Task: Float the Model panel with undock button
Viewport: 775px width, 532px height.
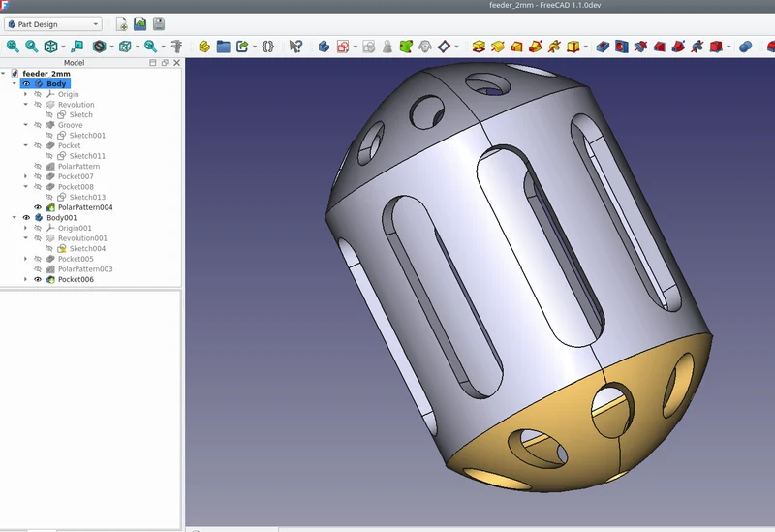Action: [x=165, y=63]
